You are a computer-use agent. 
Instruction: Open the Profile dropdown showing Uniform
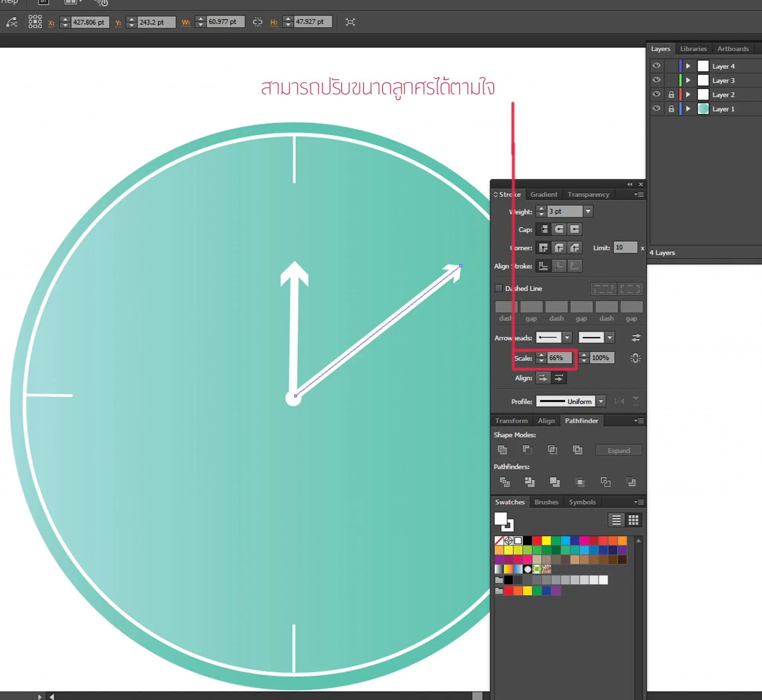[x=601, y=401]
